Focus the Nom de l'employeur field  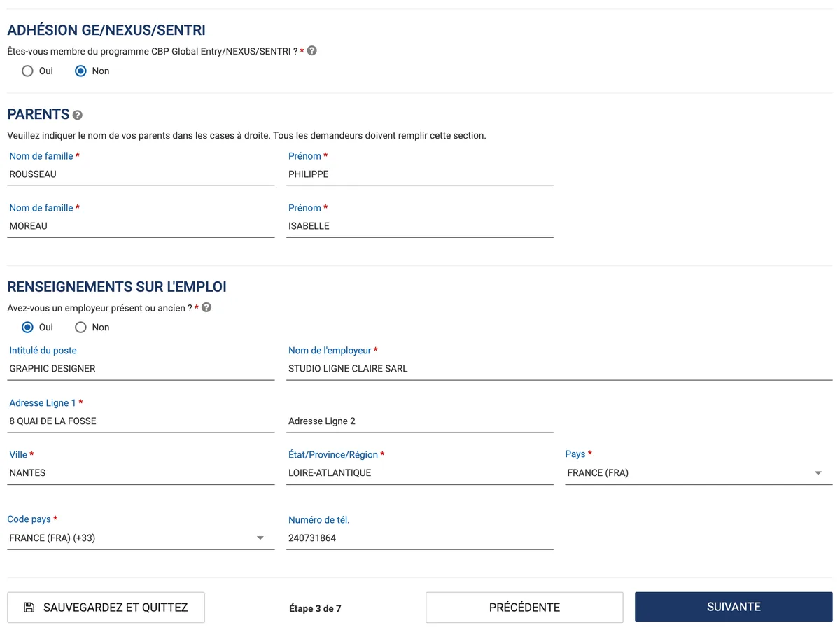559,369
